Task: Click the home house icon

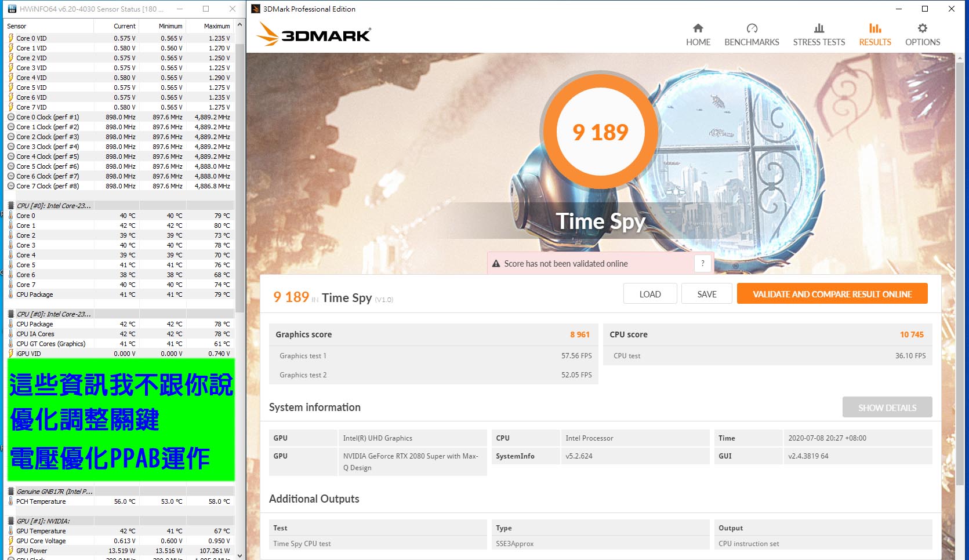Action: pos(698,28)
